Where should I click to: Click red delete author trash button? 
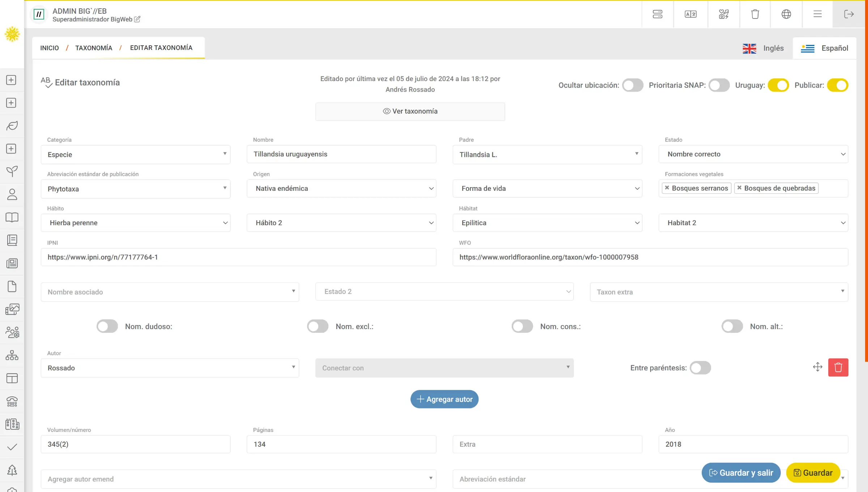click(838, 367)
